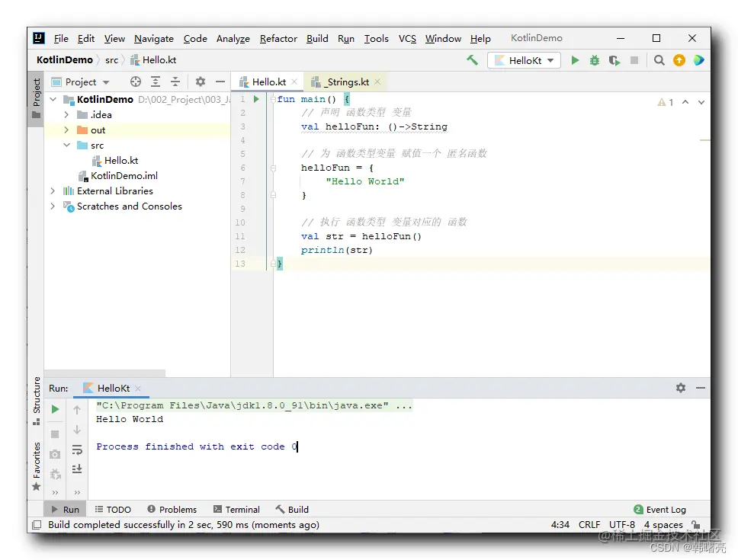The width and height of the screenshot is (738, 560).
Task: Click the Run panel stop square
Action: coord(55,434)
